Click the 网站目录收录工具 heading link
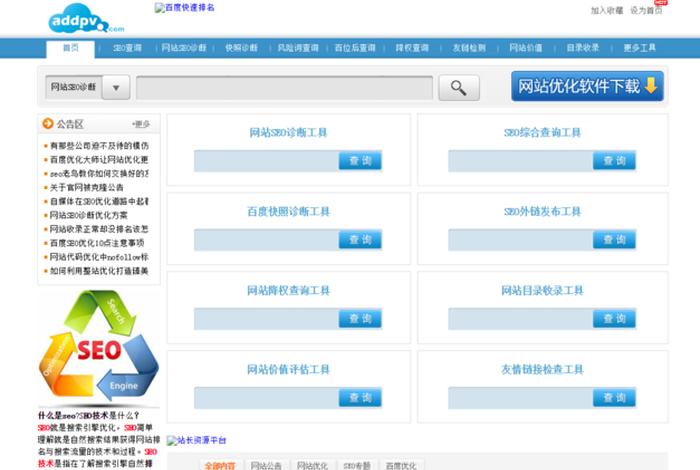The height and width of the screenshot is (470, 700). 542,291
